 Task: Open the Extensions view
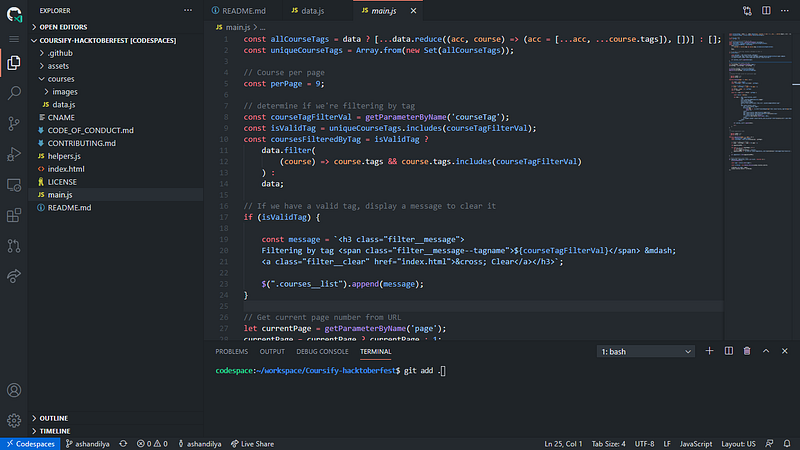(14, 215)
